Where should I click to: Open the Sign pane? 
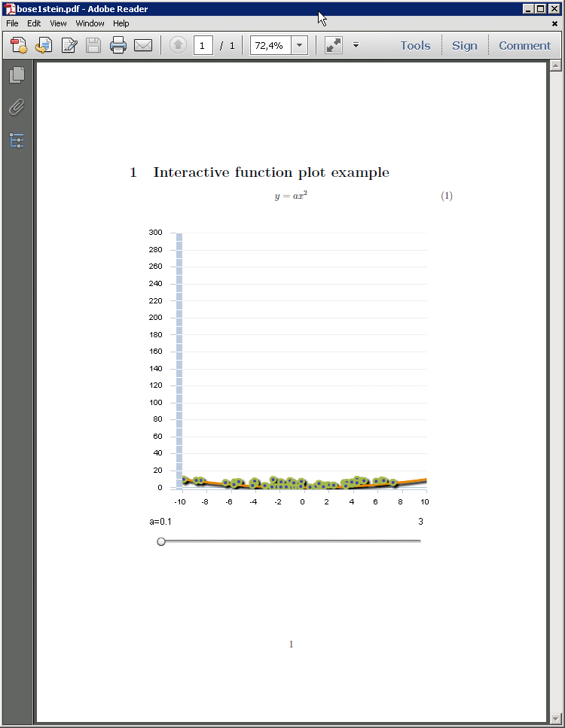click(x=465, y=45)
